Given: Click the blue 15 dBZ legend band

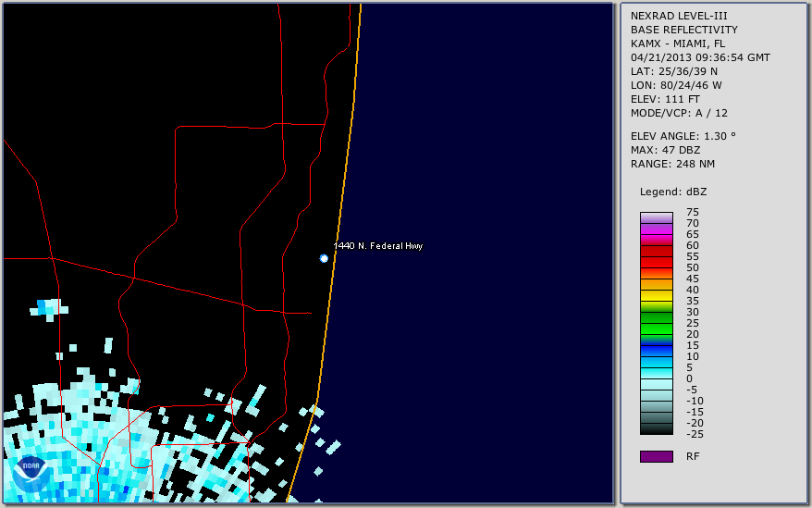Looking at the screenshot, I should [656, 351].
